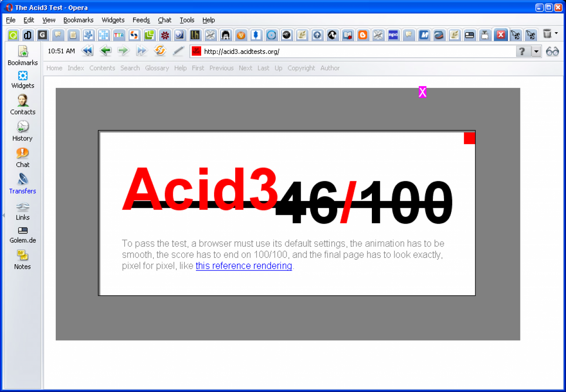Open the Golem.de panel in sidebar

pos(23,235)
